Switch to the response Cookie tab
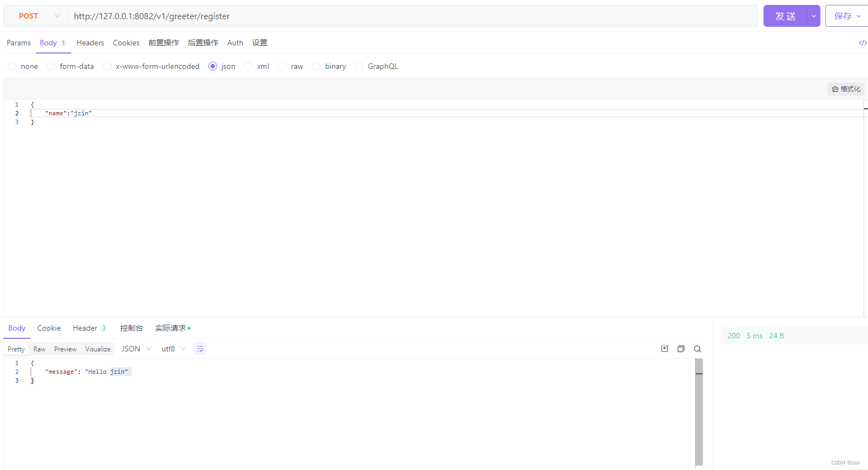 49,328
